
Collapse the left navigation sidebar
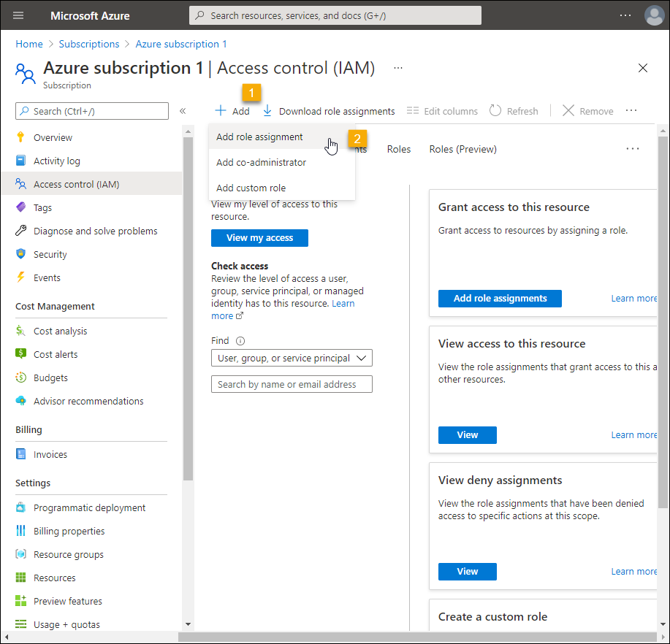pyautogui.click(x=183, y=111)
